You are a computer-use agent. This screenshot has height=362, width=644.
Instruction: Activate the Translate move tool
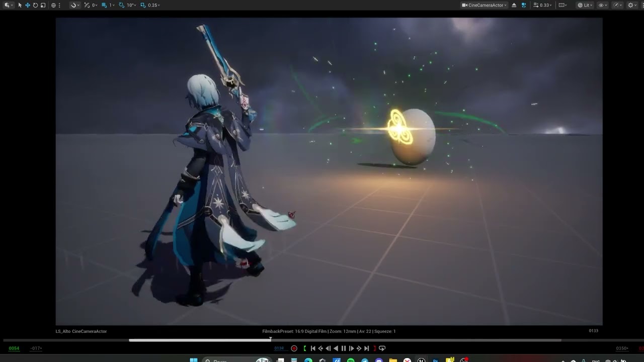point(28,5)
